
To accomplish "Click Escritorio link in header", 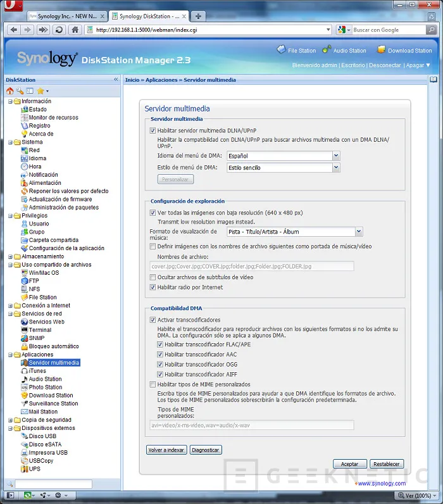I will click(x=353, y=65).
